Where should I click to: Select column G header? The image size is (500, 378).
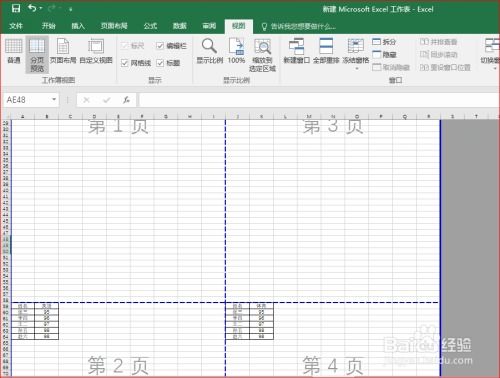coord(166,116)
